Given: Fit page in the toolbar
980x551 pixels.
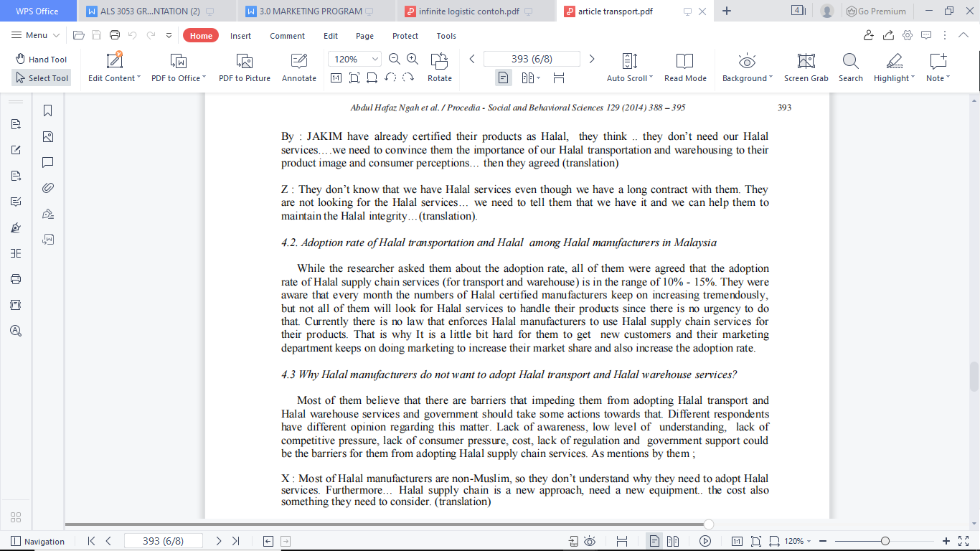Looking at the screenshot, I should [354, 78].
